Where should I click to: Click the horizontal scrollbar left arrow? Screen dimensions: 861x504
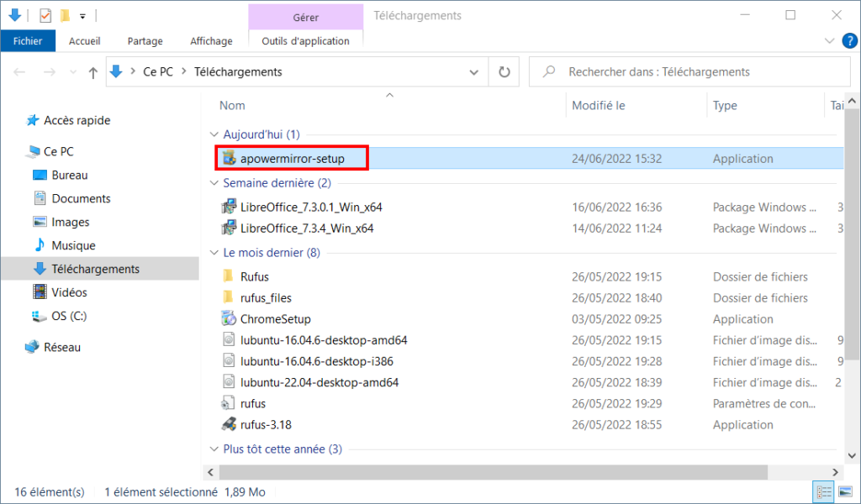coord(211,471)
